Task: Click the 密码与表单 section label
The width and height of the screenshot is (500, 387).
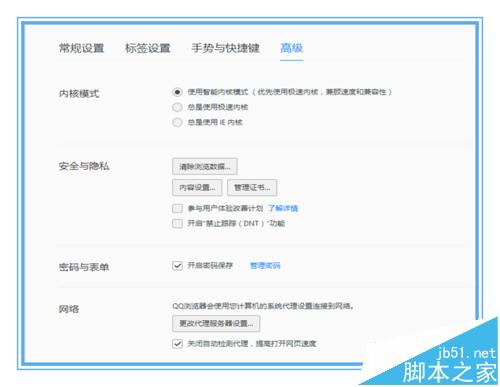Action: tap(84, 267)
